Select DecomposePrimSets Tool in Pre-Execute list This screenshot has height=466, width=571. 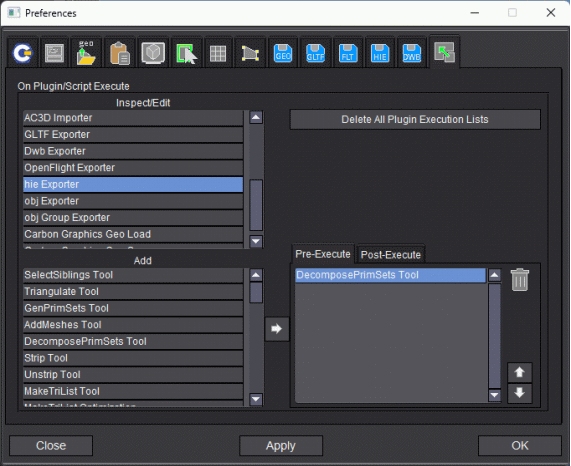(x=390, y=275)
